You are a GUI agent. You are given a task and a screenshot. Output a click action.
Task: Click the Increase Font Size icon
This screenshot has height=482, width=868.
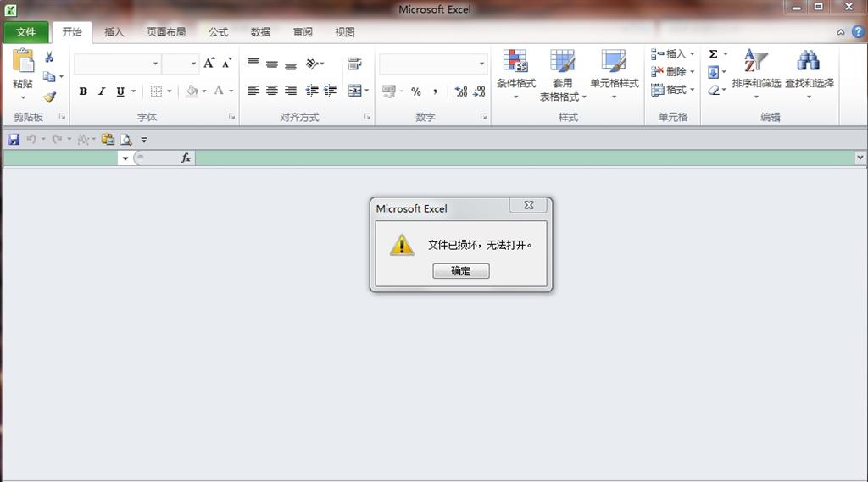[x=209, y=63]
